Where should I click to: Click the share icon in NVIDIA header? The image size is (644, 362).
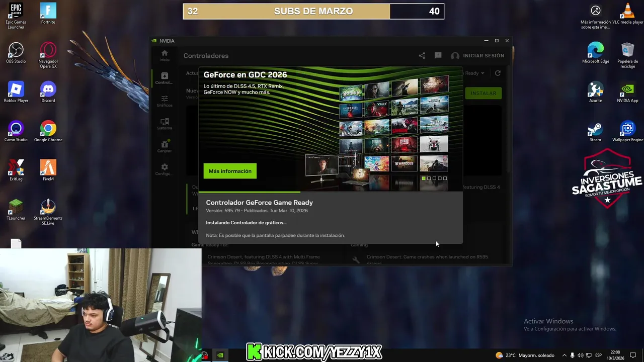click(x=422, y=56)
